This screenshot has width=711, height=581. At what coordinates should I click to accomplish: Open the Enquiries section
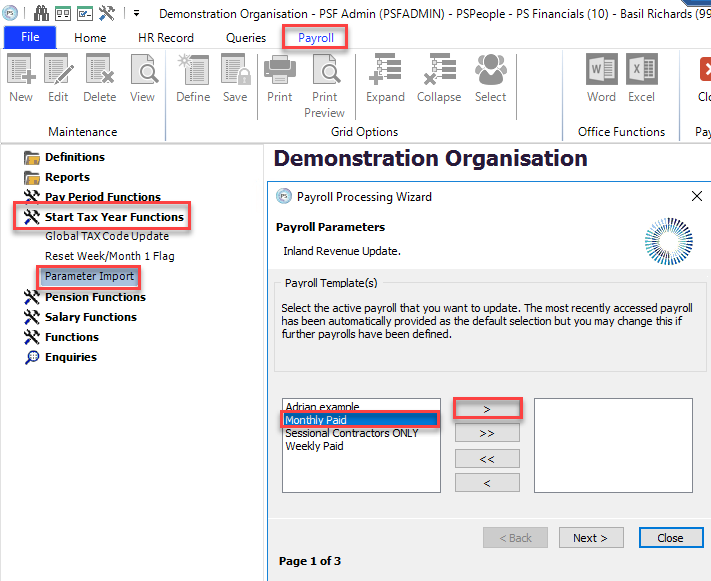[70, 357]
